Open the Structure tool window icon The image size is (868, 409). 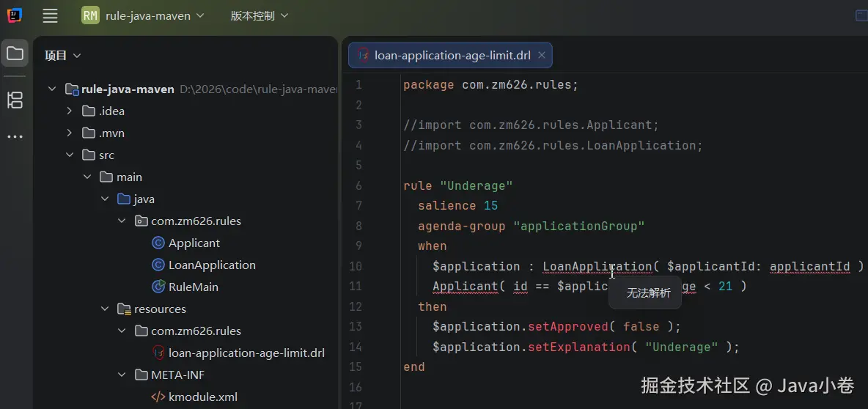pyautogui.click(x=15, y=100)
